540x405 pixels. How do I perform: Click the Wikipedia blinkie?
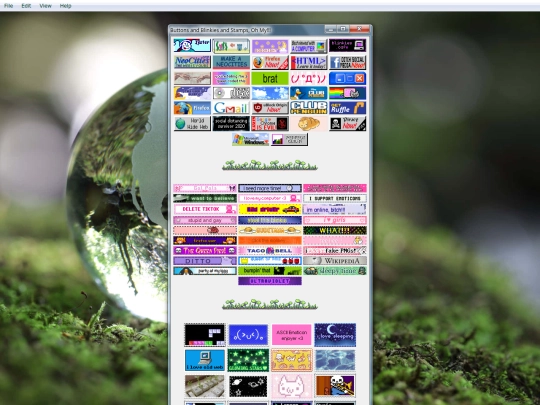(x=335, y=261)
